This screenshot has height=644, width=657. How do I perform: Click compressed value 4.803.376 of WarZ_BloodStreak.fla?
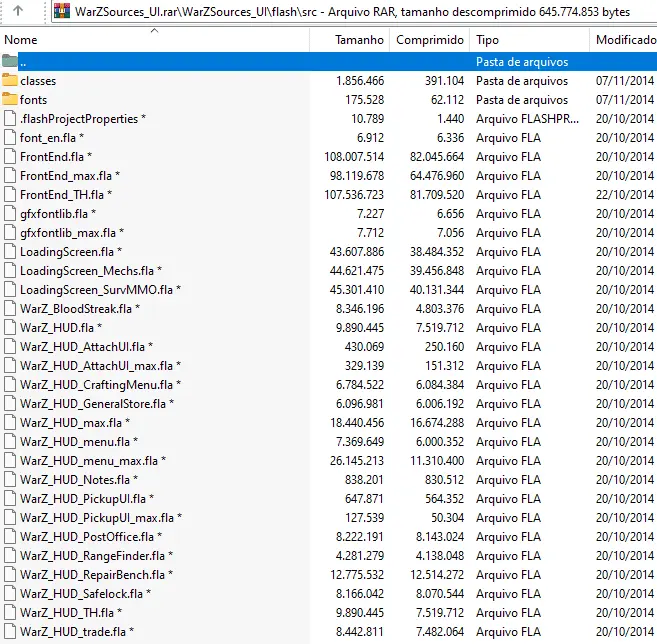[440, 308]
